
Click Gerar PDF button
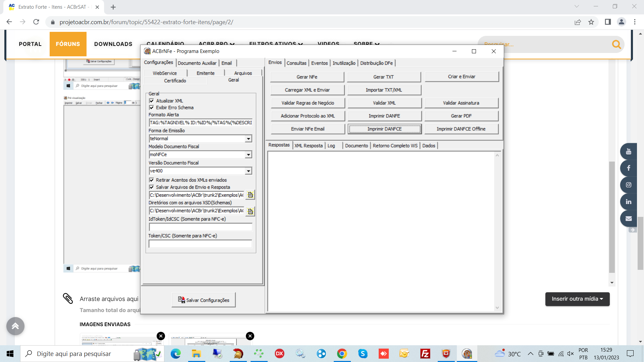[461, 116]
